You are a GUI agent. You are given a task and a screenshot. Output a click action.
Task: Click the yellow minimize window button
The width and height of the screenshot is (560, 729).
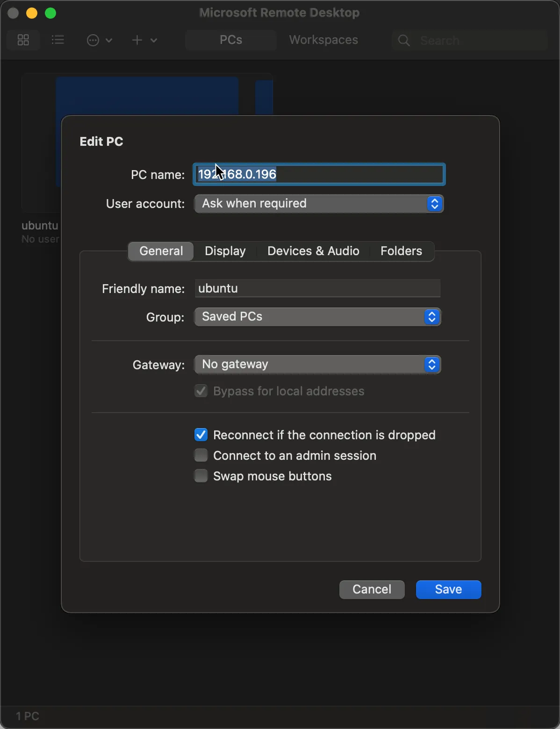pyautogui.click(x=32, y=13)
